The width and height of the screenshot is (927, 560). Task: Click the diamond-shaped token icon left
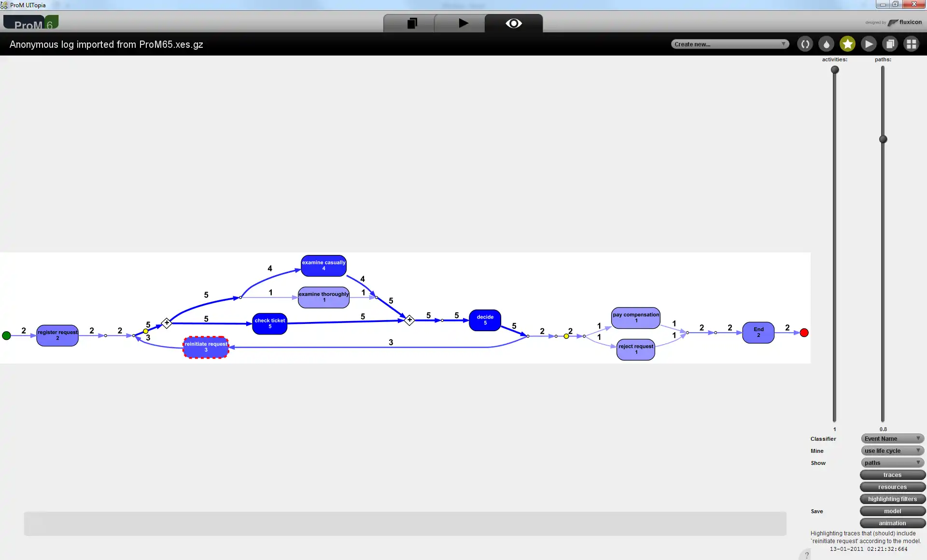[165, 323]
